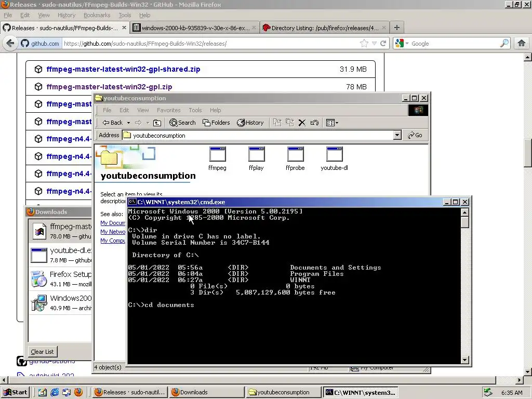Launch Internet Explorer from Quick Launch
The width and height of the screenshot is (532, 399).
coord(54,392)
